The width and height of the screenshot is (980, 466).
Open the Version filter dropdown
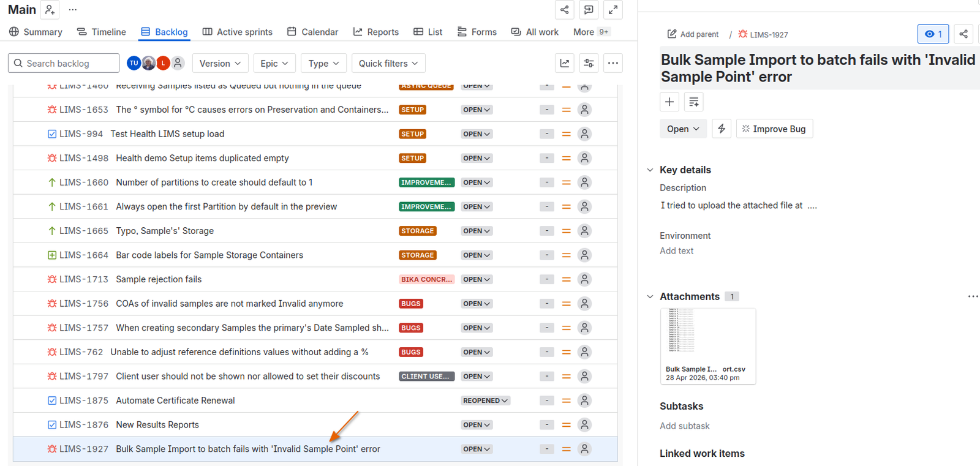pos(221,63)
